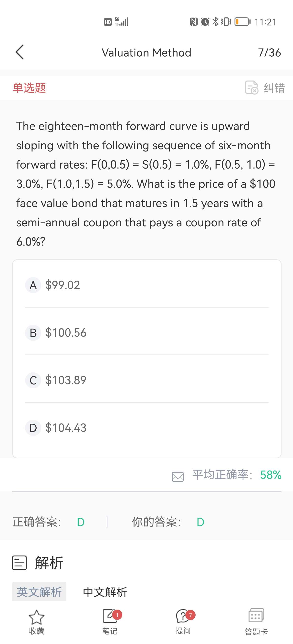
Task: Tap the back arrow icon
Action: (20, 52)
